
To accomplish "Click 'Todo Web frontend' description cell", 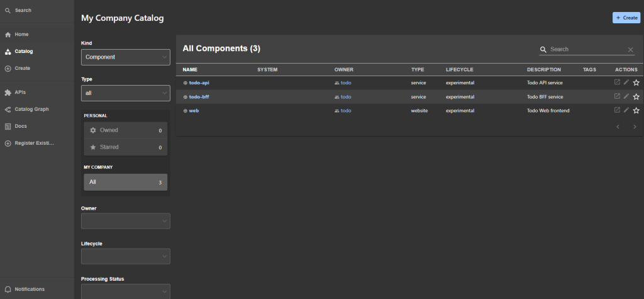I will pyautogui.click(x=548, y=111).
